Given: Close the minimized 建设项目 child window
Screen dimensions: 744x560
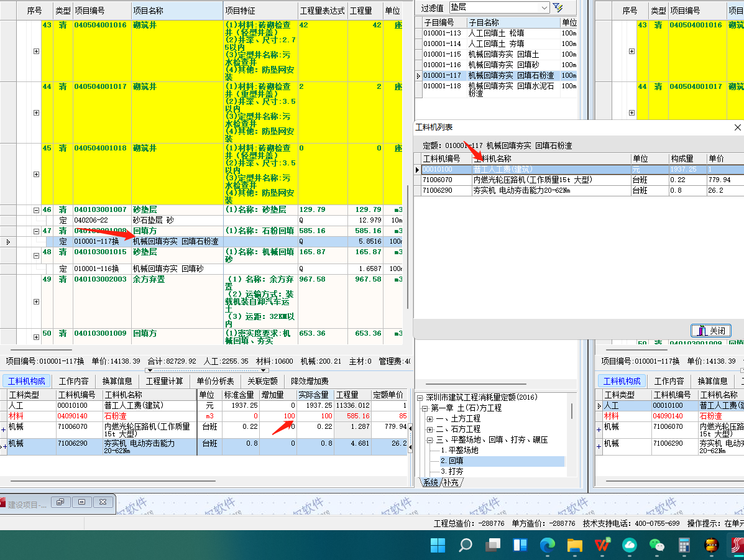Looking at the screenshot, I should tap(103, 502).
